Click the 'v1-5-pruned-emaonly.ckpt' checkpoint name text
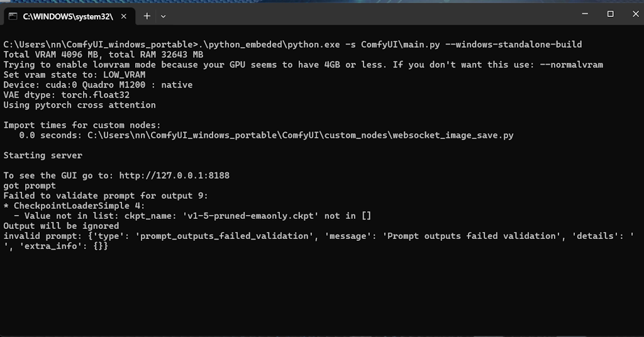644x337 pixels. (x=262, y=216)
